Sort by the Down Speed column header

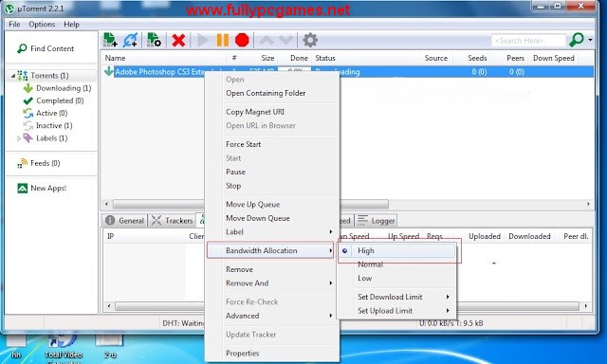click(x=554, y=58)
